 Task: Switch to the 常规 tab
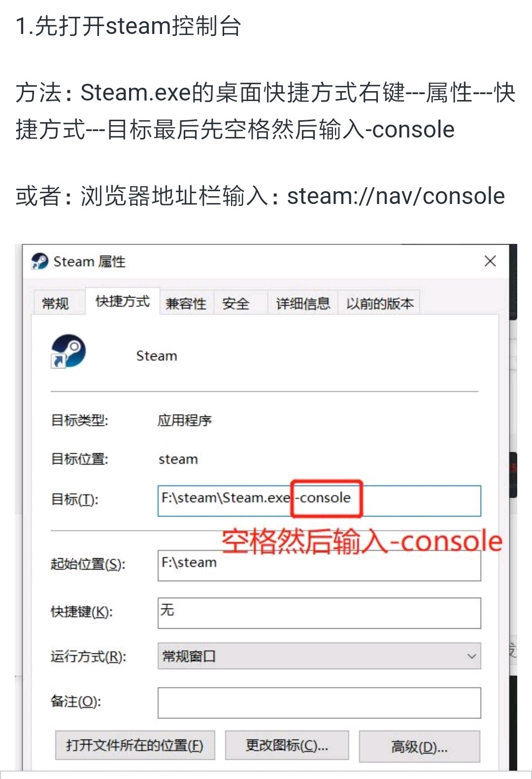tap(55, 303)
